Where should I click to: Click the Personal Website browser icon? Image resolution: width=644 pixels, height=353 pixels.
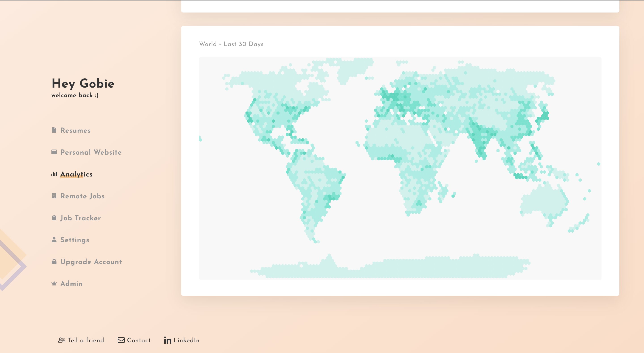(x=54, y=152)
